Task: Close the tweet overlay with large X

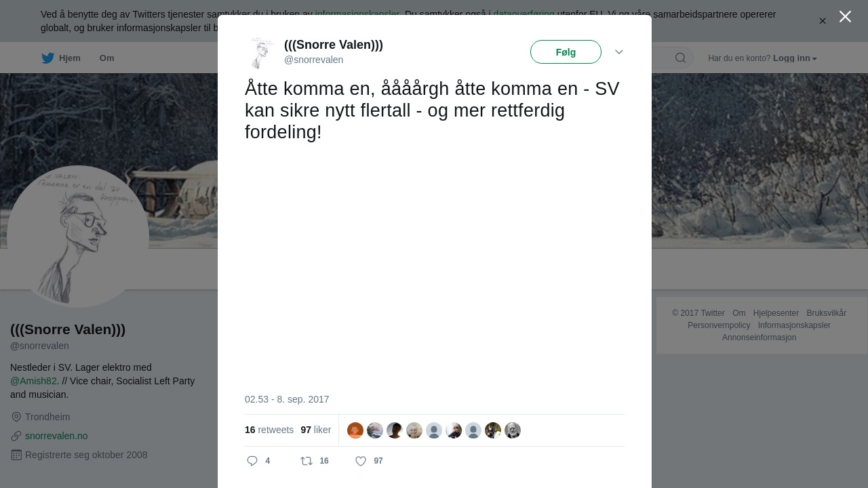Action: coord(845,16)
